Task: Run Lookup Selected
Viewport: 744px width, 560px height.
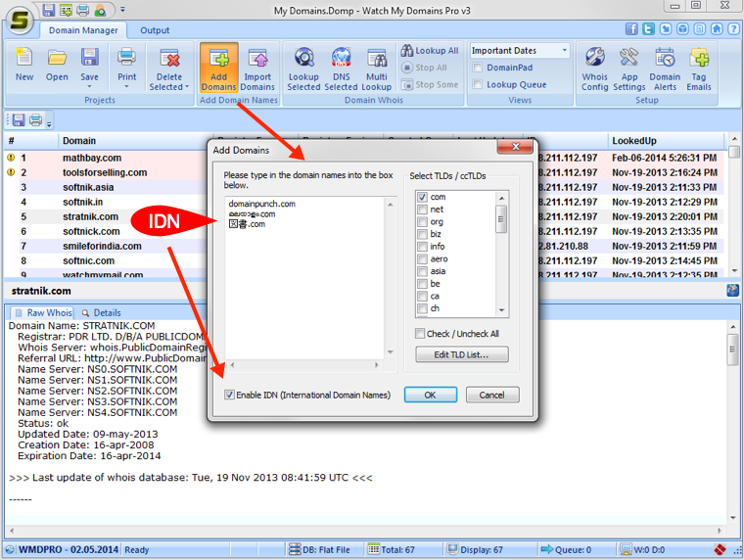Action: tap(303, 69)
